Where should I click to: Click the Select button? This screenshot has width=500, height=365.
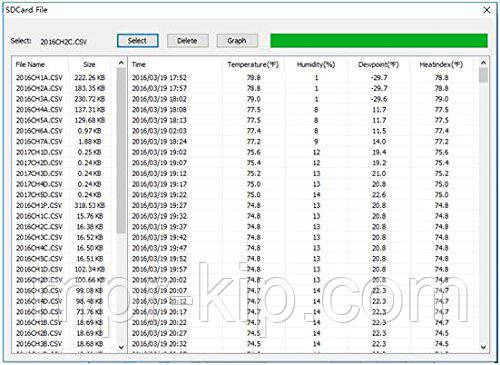(x=138, y=41)
